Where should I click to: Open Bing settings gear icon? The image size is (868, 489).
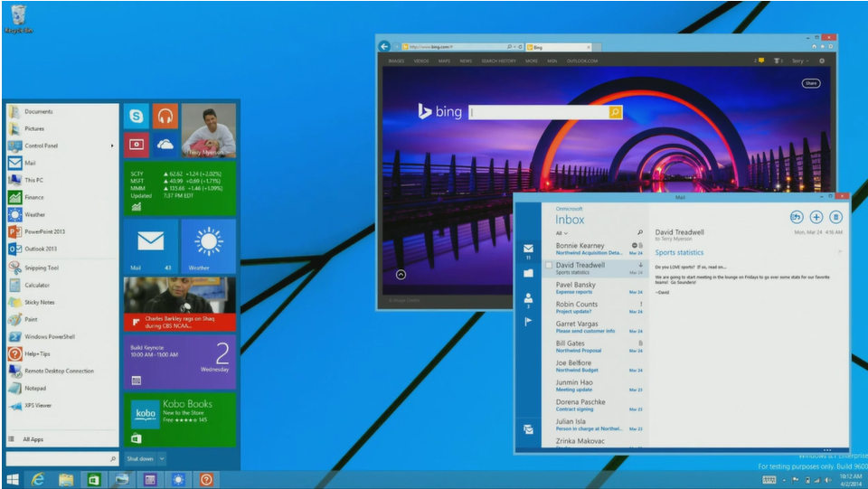822,61
